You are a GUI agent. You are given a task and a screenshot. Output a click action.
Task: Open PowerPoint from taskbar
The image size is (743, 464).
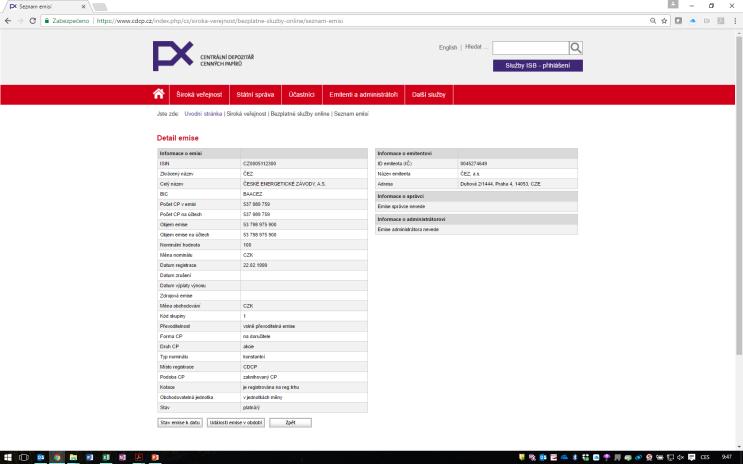155,457
